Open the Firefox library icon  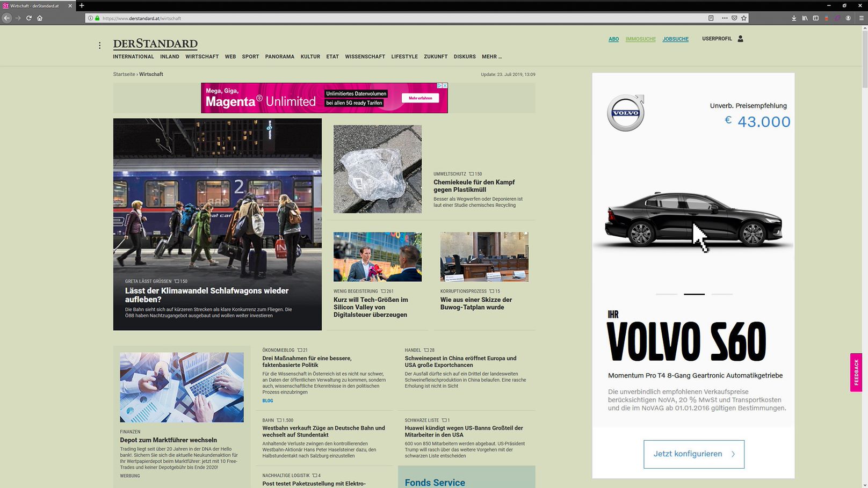click(805, 18)
